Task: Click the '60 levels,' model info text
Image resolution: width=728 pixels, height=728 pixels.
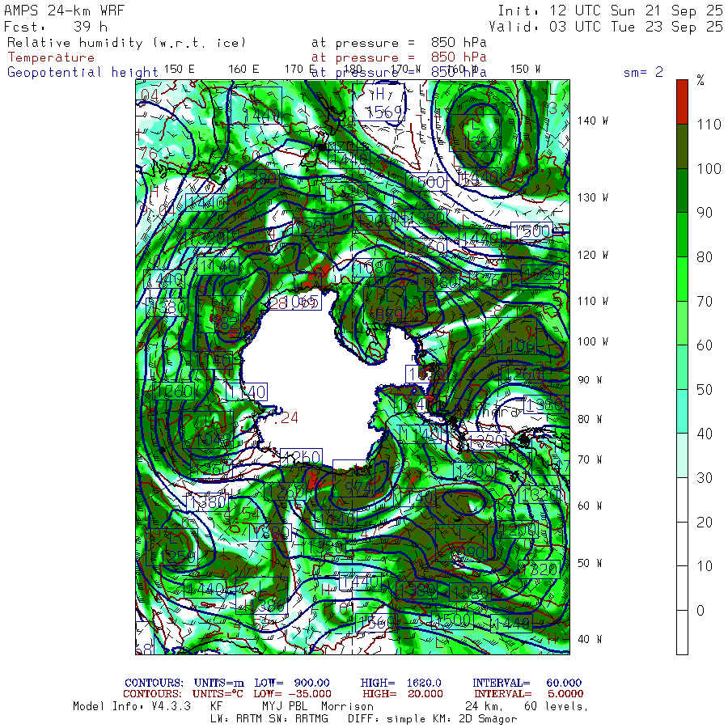Action: [556, 707]
